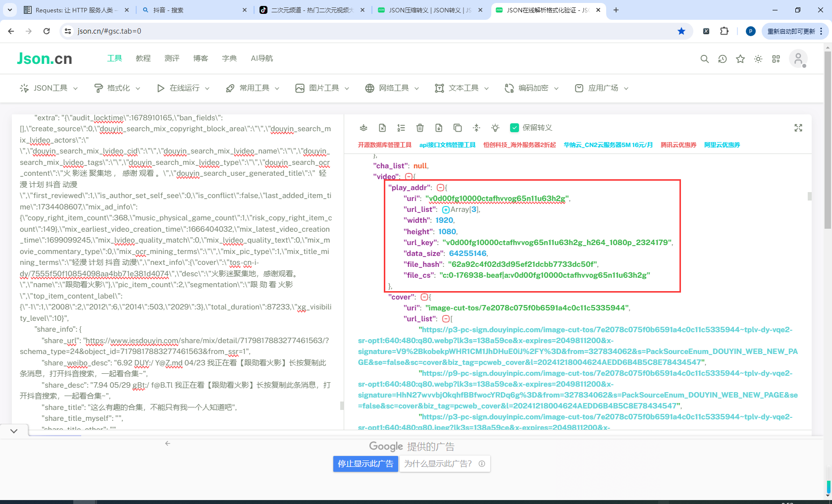Go back using the browser back arrow
Screen dimensions: 832x504
point(11,31)
